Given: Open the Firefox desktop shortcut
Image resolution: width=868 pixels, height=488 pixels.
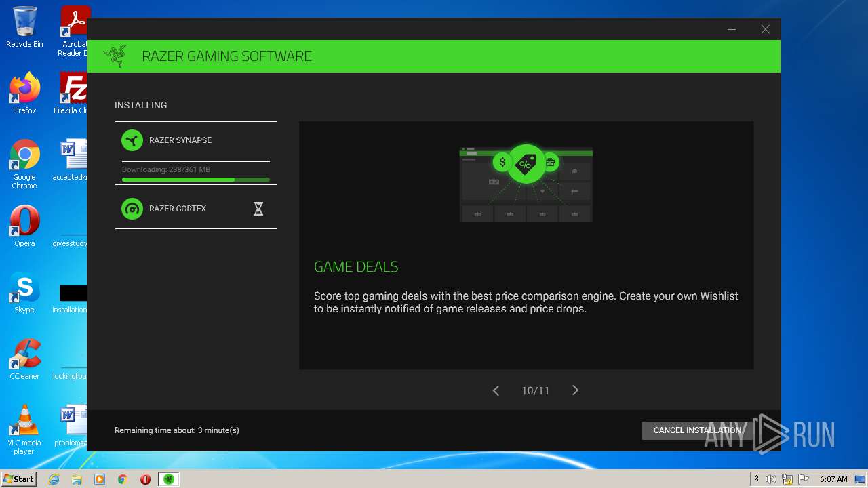Looking at the screenshot, I should [x=24, y=93].
